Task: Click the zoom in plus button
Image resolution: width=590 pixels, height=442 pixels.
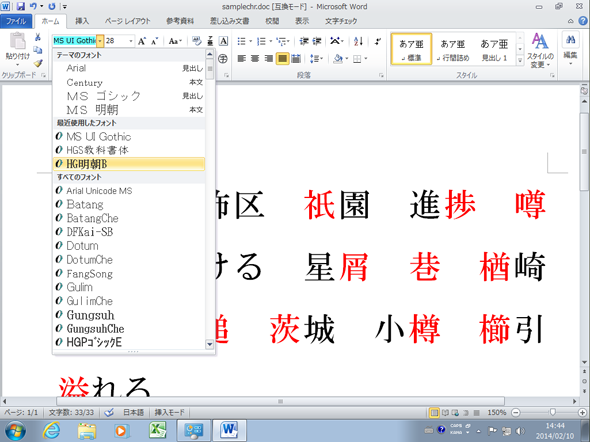Action: [x=583, y=413]
